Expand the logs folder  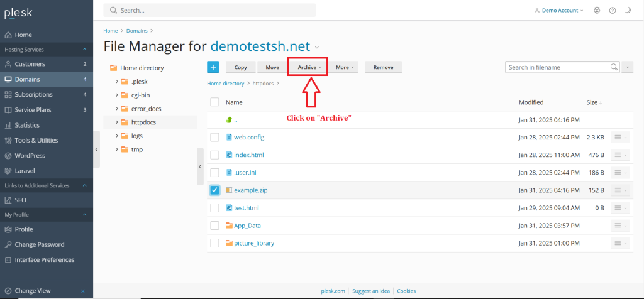point(117,136)
